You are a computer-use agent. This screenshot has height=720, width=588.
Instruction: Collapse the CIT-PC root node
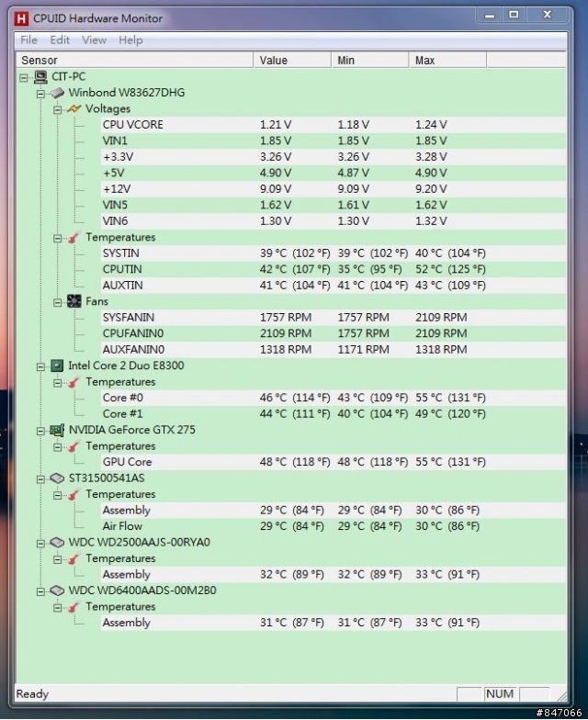tap(24, 77)
